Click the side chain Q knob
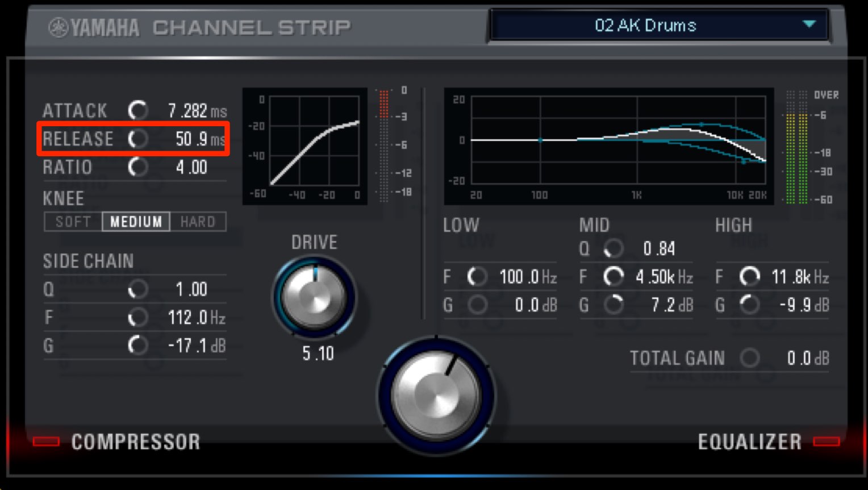 (x=138, y=289)
